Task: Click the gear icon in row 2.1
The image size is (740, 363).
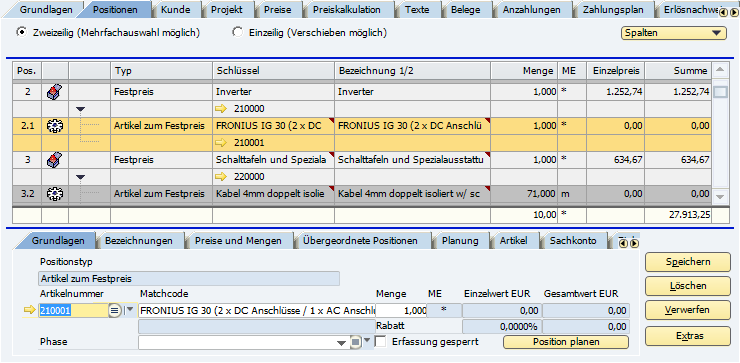Action: [55, 126]
